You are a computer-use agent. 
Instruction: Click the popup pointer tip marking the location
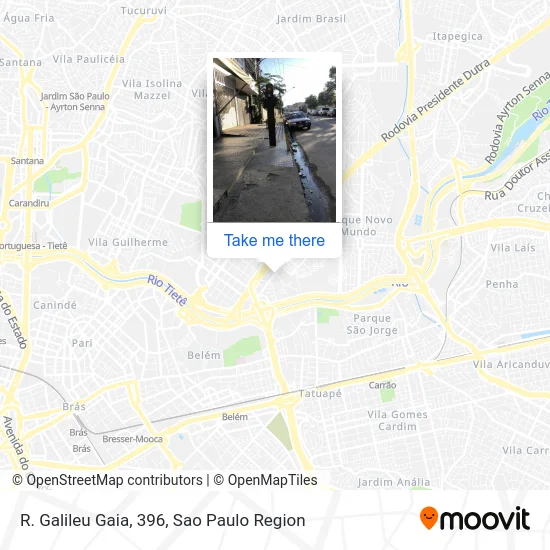[x=274, y=269]
